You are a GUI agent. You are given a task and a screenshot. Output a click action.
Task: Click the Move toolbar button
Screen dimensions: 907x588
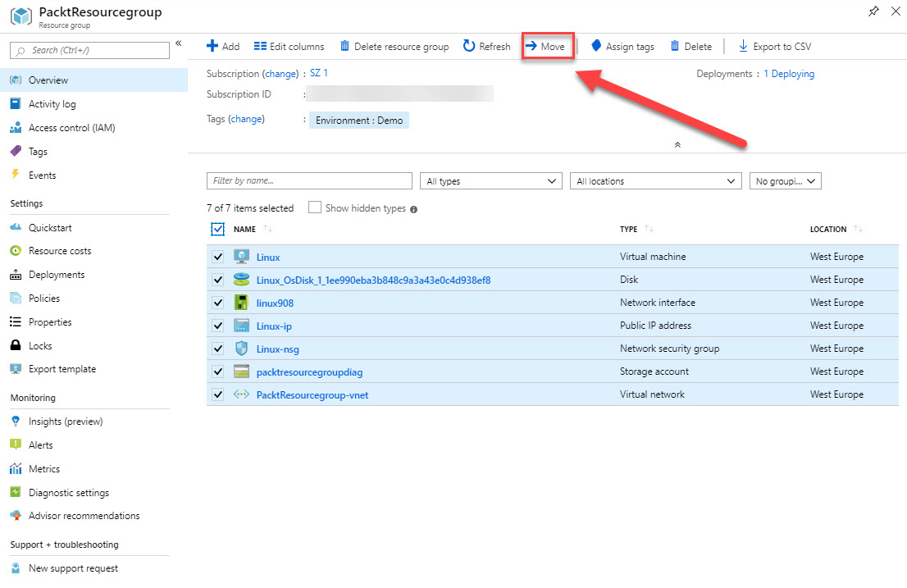pyautogui.click(x=548, y=46)
